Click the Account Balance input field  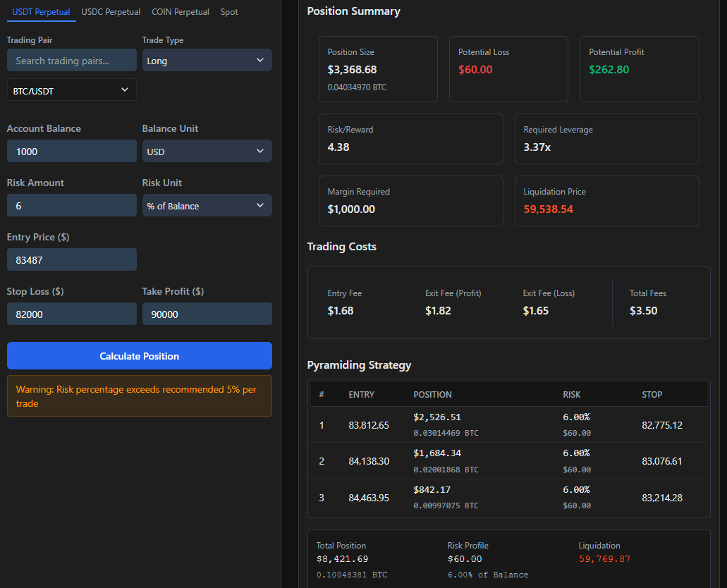pyautogui.click(x=72, y=152)
